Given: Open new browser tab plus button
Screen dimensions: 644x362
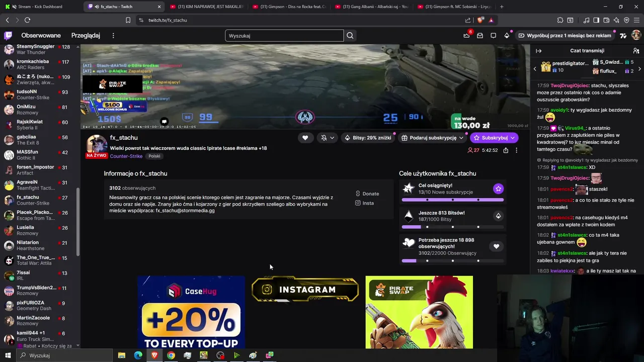Looking at the screenshot, I should (x=502, y=7).
